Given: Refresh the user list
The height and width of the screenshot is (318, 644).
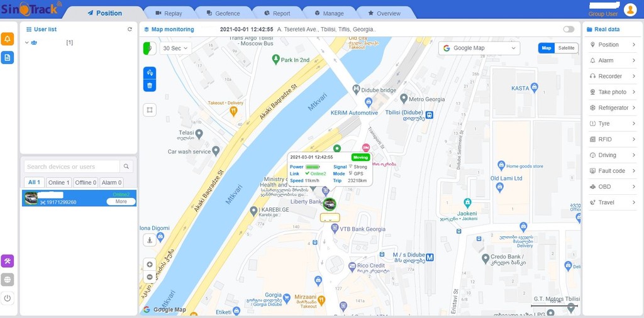Looking at the screenshot, I should click(130, 30).
